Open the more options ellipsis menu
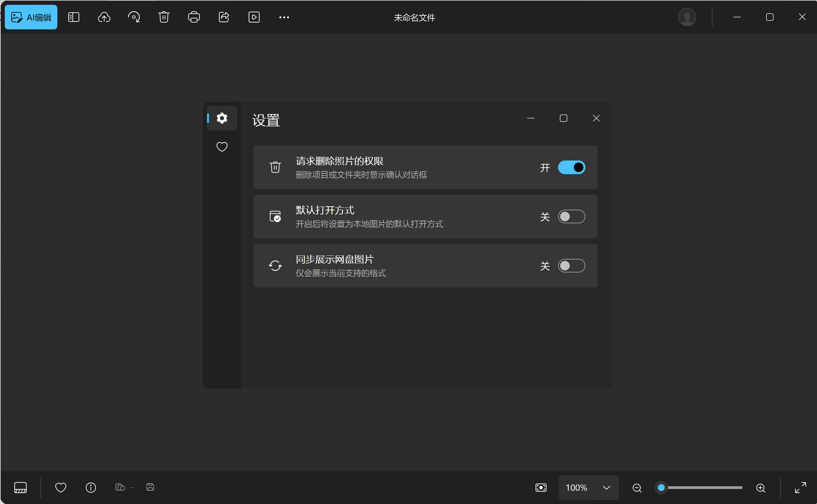This screenshot has width=817, height=504. 284,17
